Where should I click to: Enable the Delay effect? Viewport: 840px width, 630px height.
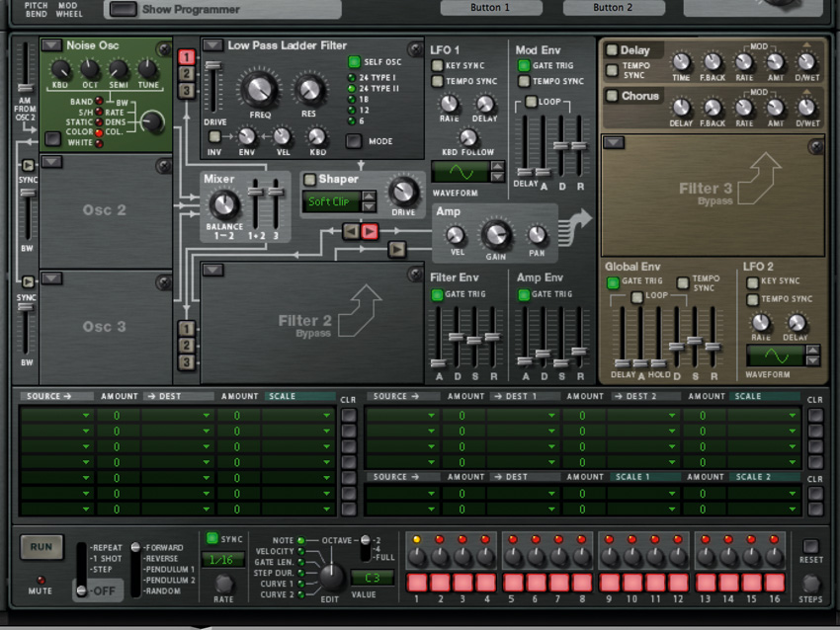point(612,49)
